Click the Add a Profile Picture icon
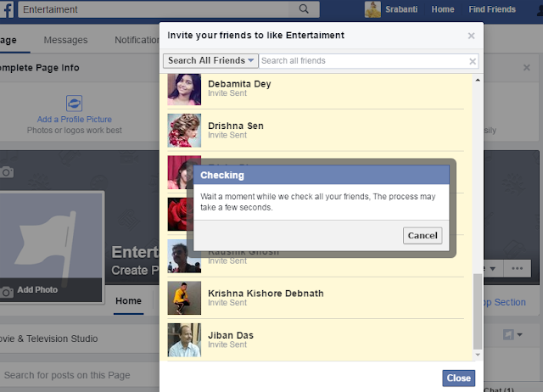 point(74,104)
